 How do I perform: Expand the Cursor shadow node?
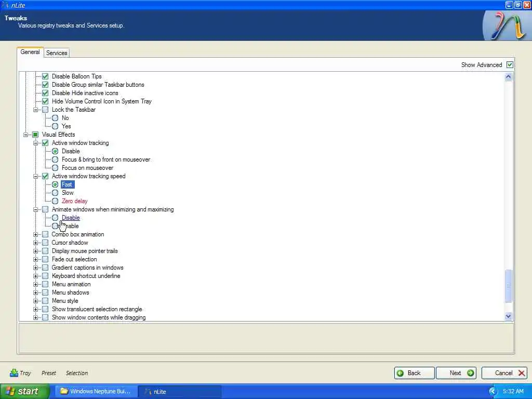point(35,243)
